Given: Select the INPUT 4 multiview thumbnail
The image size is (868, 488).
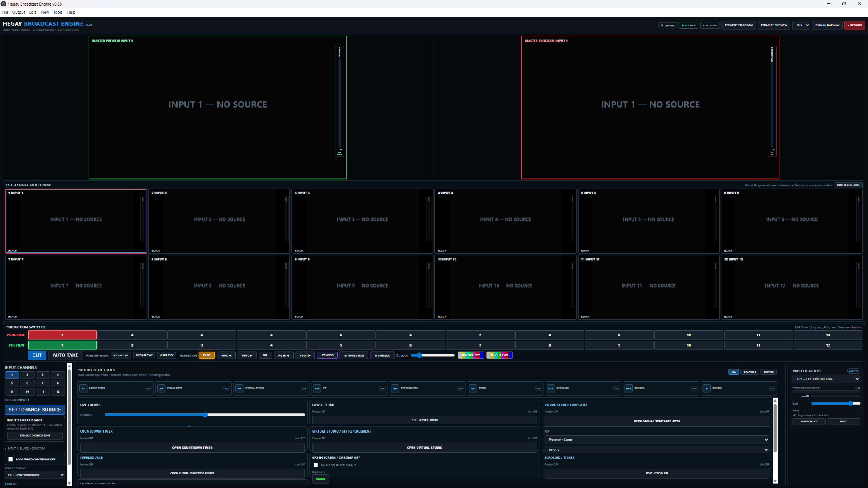Looking at the screenshot, I should coord(505,221).
